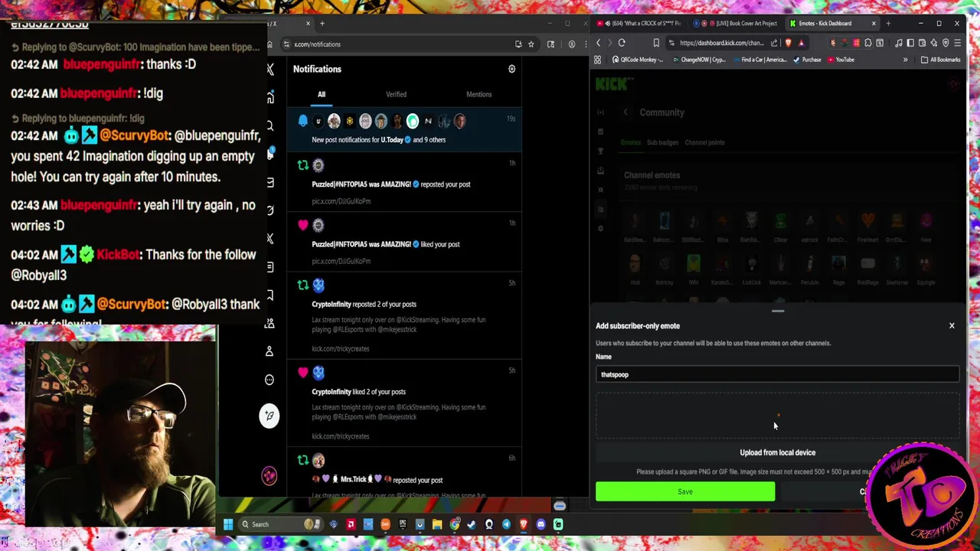Click the emote Name field containing thatspoop

click(777, 374)
